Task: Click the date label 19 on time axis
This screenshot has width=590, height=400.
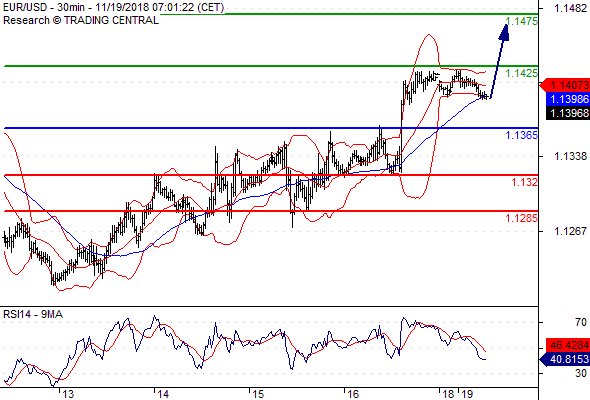Action: point(467,394)
